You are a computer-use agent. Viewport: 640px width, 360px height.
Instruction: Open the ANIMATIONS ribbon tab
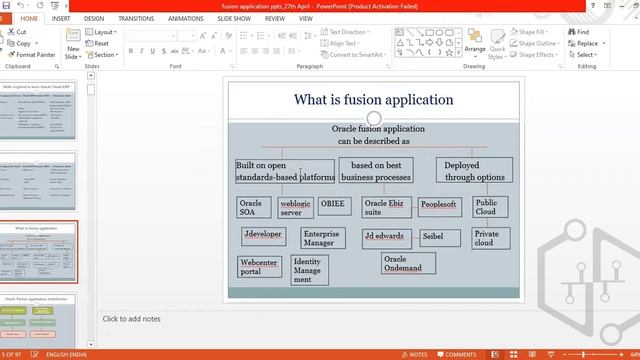[186, 18]
